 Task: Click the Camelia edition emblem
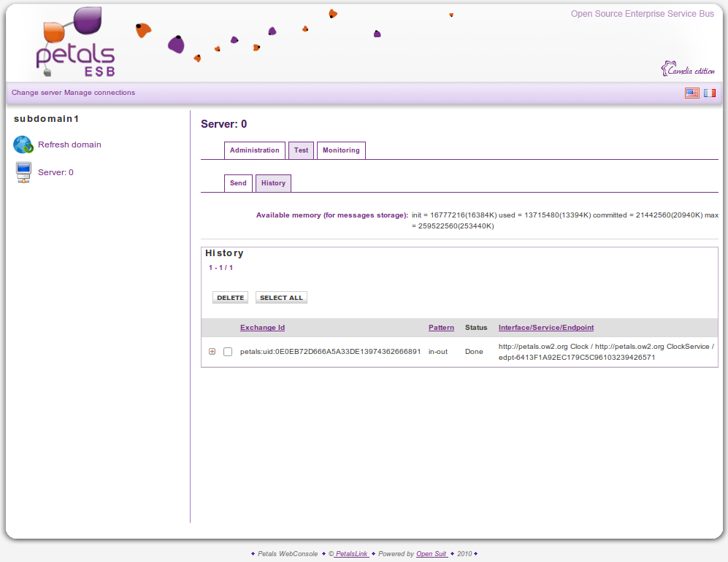[687, 70]
